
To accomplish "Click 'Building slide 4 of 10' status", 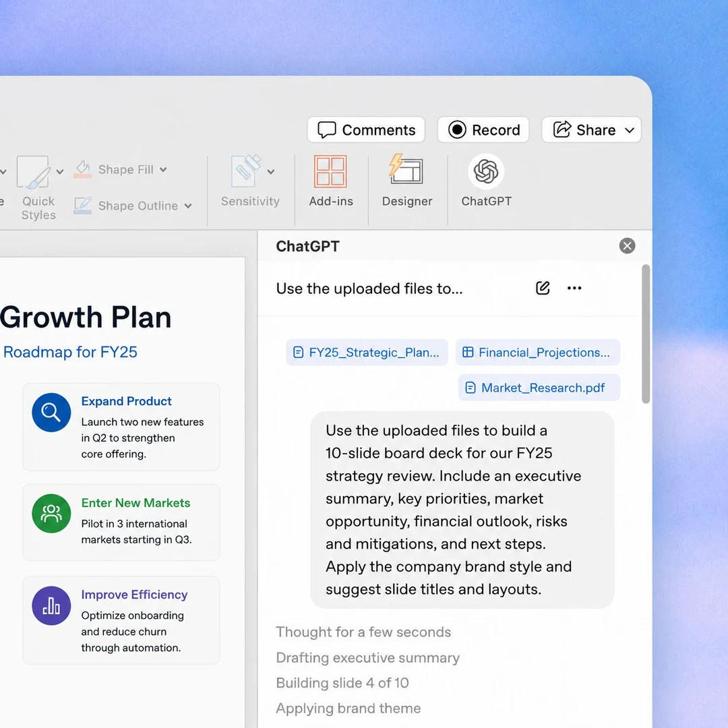I will [342, 682].
